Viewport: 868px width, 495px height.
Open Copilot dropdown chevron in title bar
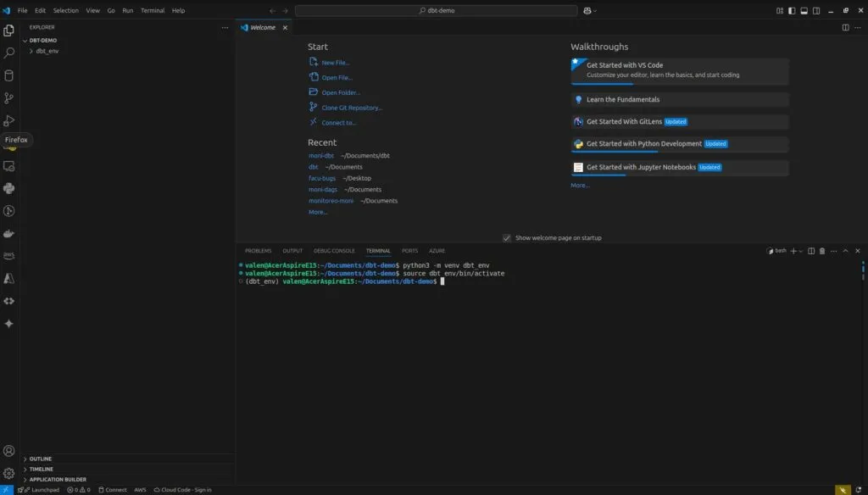click(594, 10)
